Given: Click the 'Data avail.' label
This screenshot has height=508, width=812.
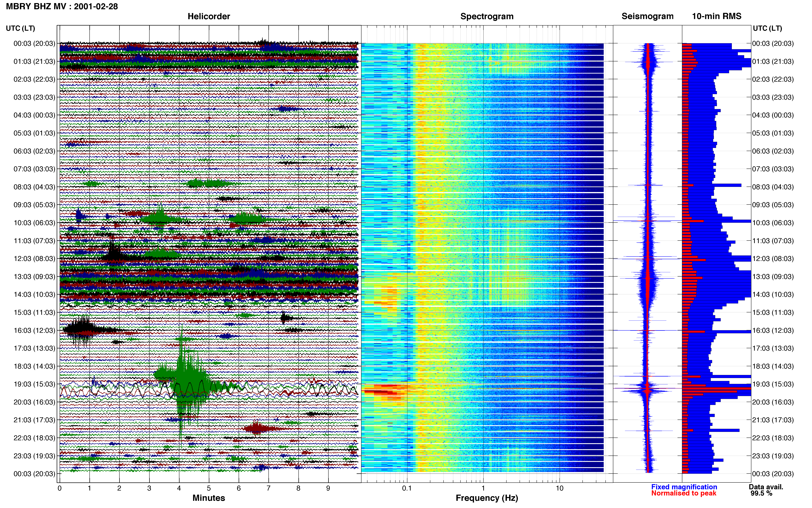Looking at the screenshot, I should (x=766, y=487).
